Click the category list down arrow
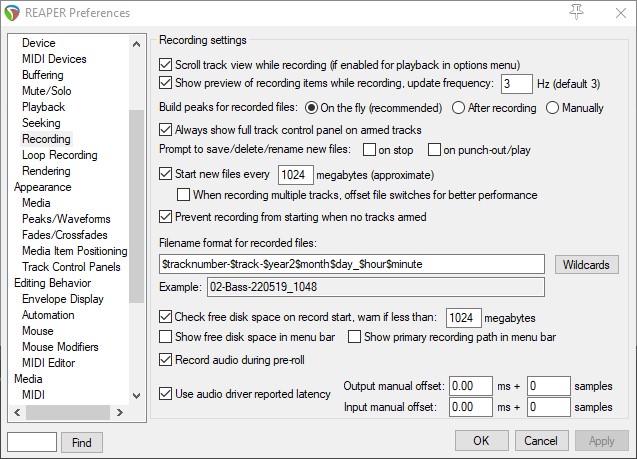 [x=136, y=395]
